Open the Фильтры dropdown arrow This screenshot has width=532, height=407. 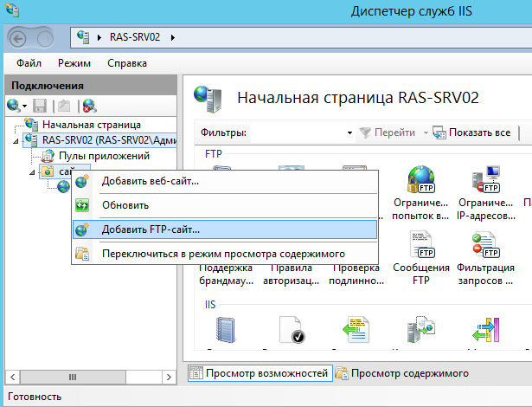click(349, 132)
